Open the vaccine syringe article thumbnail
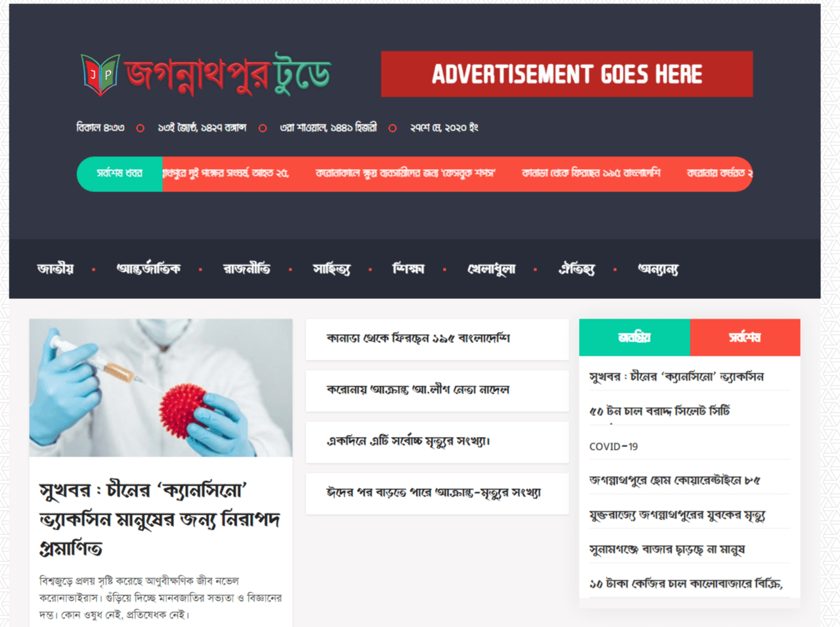The image size is (840, 627). 161,388
